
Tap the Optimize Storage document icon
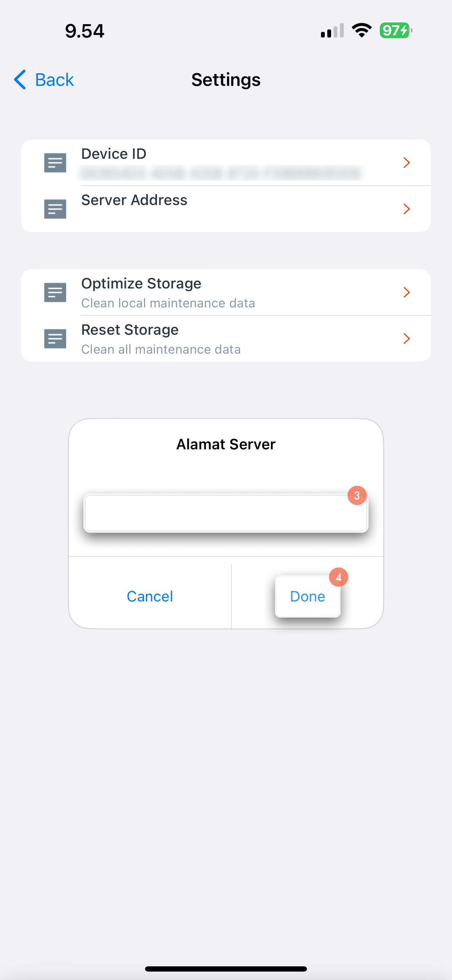tap(55, 292)
